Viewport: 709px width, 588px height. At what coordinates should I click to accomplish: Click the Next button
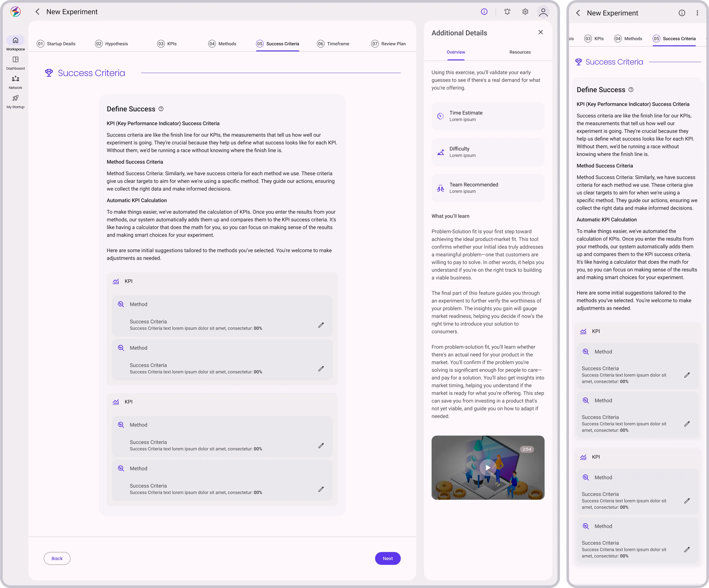click(x=388, y=558)
